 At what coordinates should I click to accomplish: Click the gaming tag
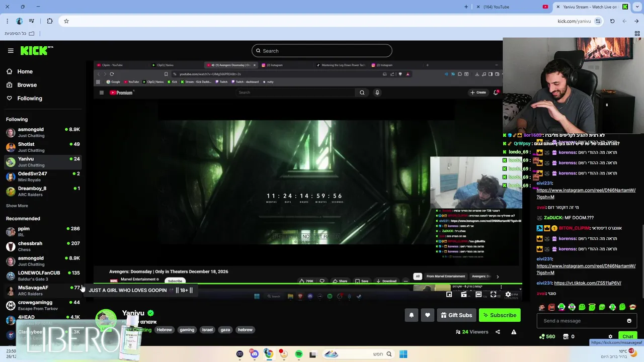point(187,330)
